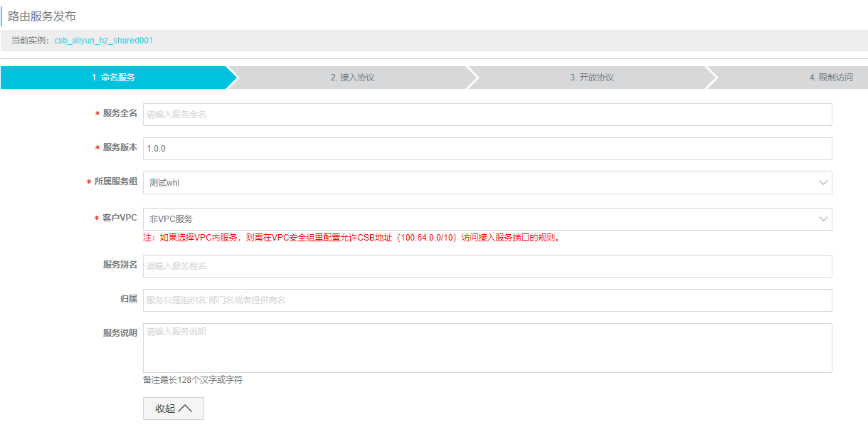
Task: Select step 3. 开放协议
Action: pos(591,78)
